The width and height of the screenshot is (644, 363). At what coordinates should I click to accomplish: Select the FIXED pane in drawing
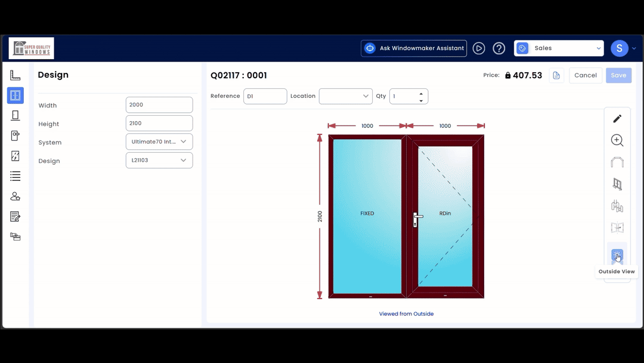(367, 216)
